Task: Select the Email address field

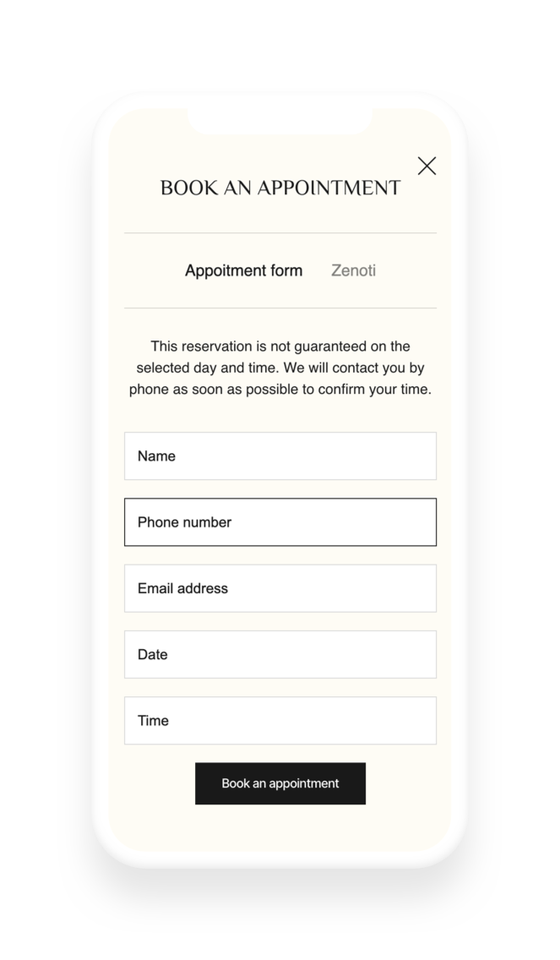Action: [280, 588]
